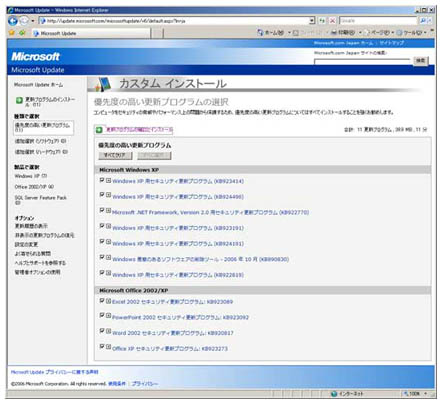The height and width of the screenshot is (404, 442).
Task: Click the green arrow beside review and install
Action: (99, 129)
